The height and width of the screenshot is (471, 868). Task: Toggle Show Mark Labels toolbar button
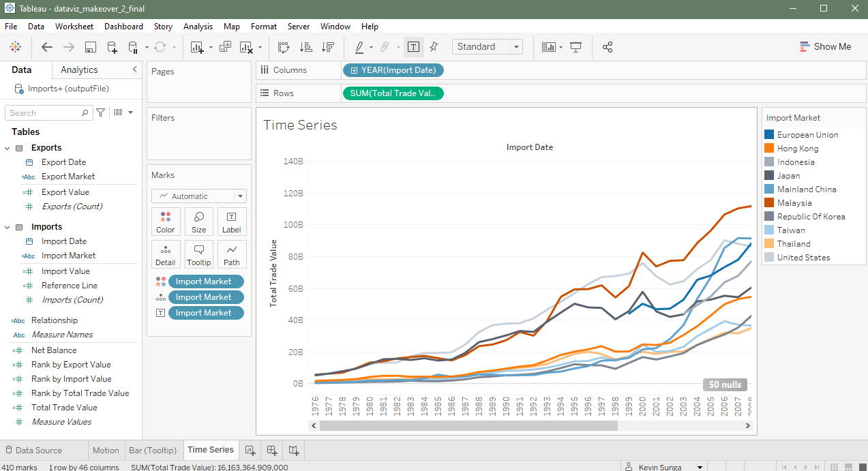[413, 47]
